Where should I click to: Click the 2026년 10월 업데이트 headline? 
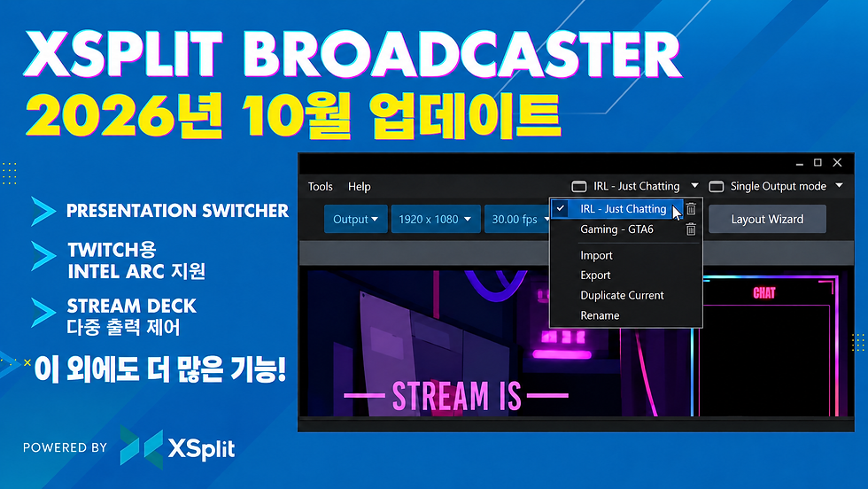pos(293,115)
